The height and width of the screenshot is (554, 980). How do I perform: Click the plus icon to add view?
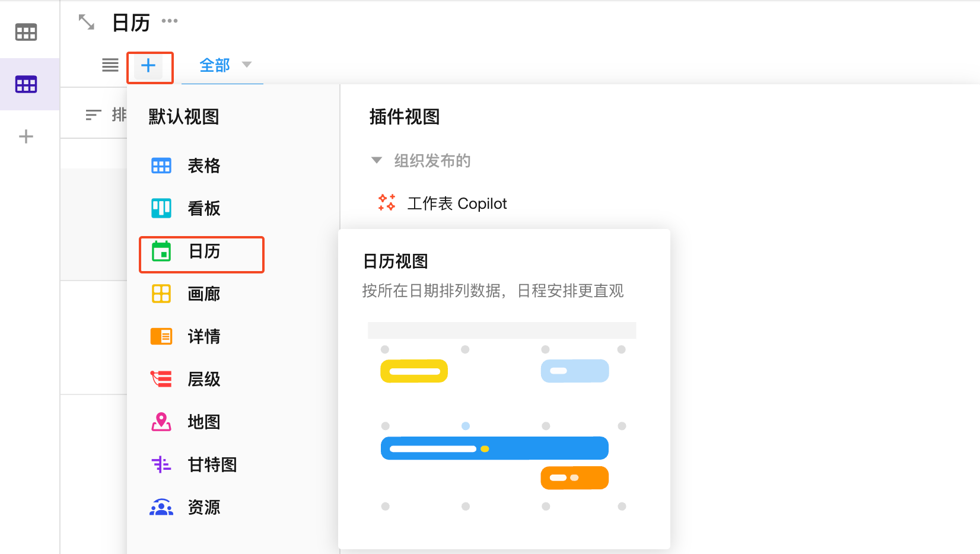click(x=148, y=66)
